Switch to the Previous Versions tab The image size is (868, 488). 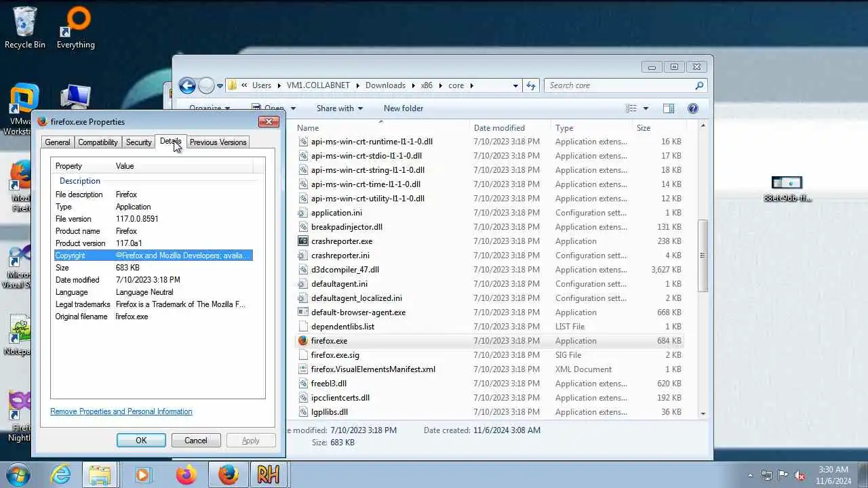click(218, 142)
